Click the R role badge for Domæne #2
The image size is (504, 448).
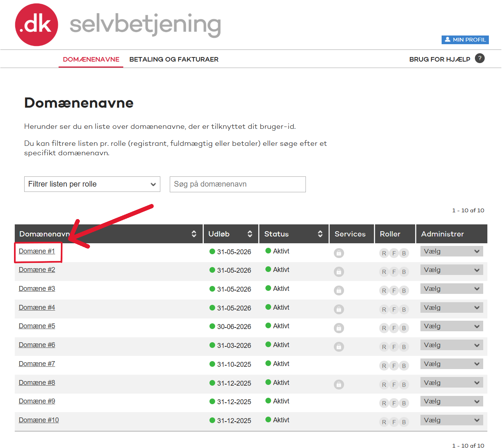coord(384,272)
